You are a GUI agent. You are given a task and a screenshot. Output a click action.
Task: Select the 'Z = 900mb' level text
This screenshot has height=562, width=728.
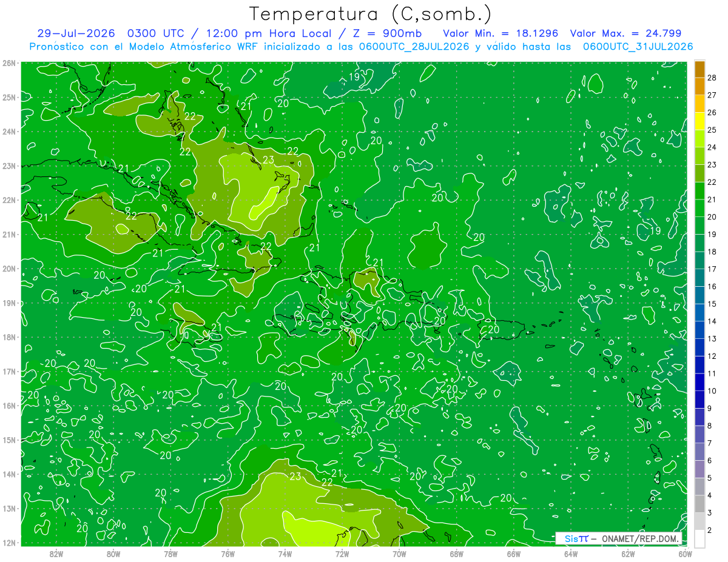[x=388, y=33]
